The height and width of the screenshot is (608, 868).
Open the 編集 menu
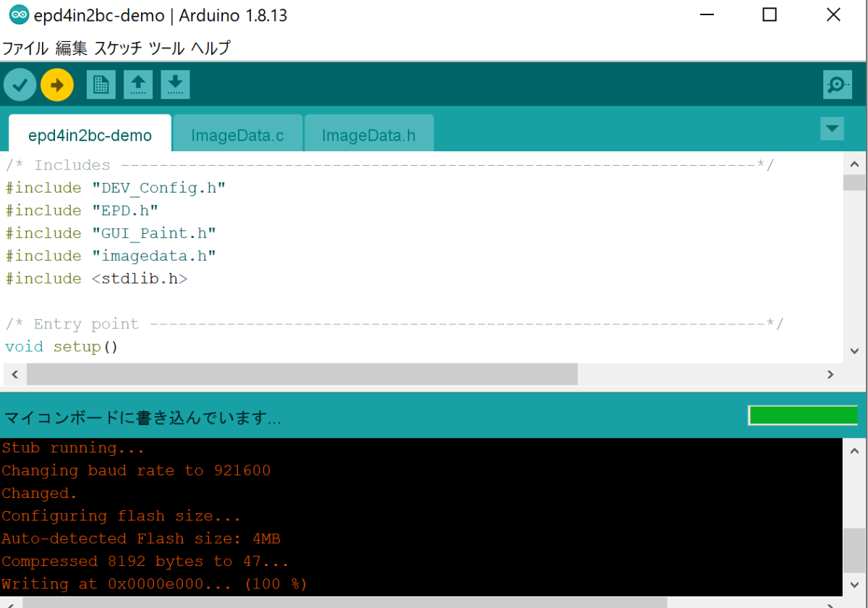pyautogui.click(x=71, y=48)
